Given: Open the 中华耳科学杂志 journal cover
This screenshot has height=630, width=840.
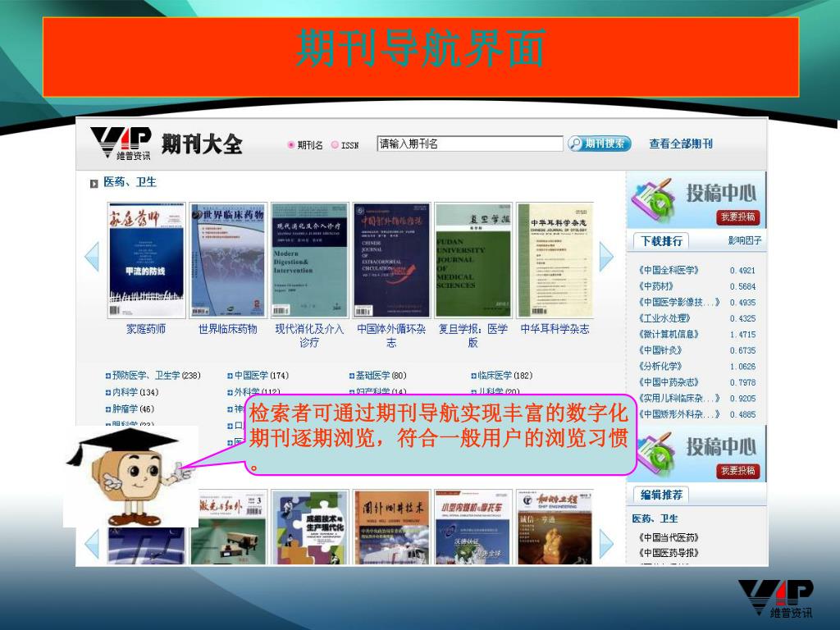Looking at the screenshot, I should (x=555, y=260).
